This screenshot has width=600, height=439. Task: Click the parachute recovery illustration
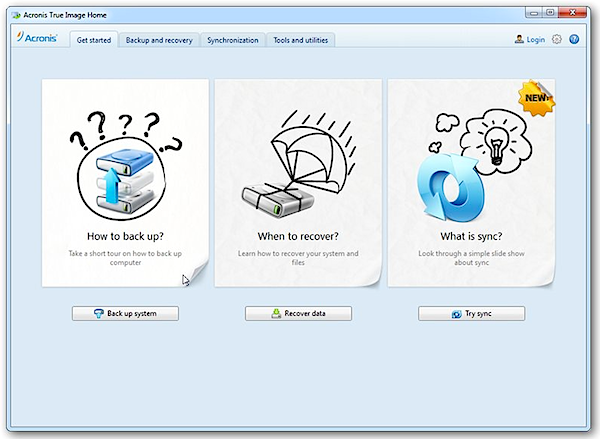click(298, 164)
